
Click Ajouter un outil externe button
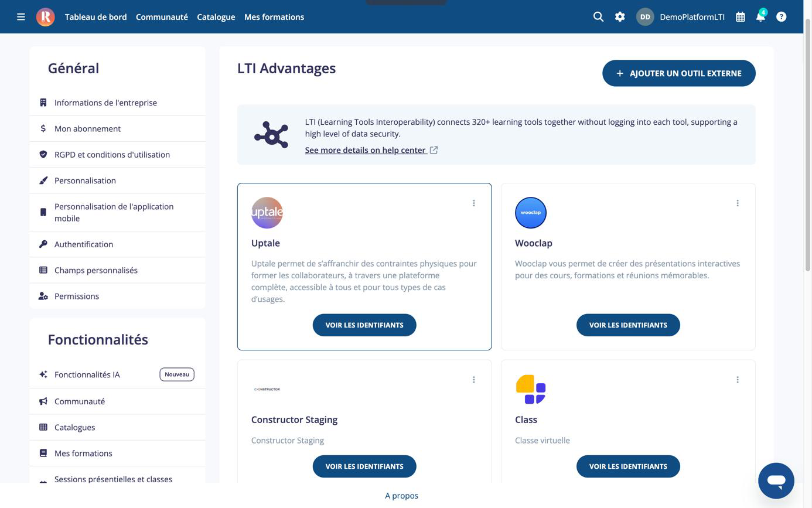coord(679,73)
